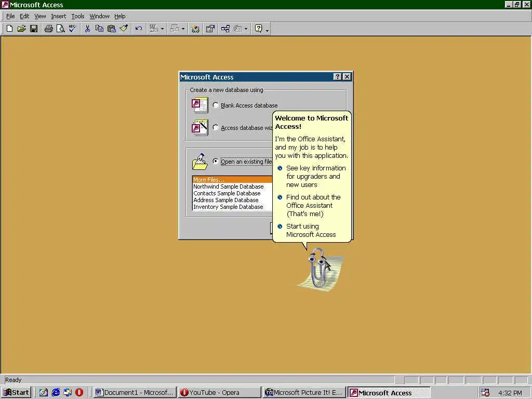
Task: Open the Edit menu
Action: 24,16
